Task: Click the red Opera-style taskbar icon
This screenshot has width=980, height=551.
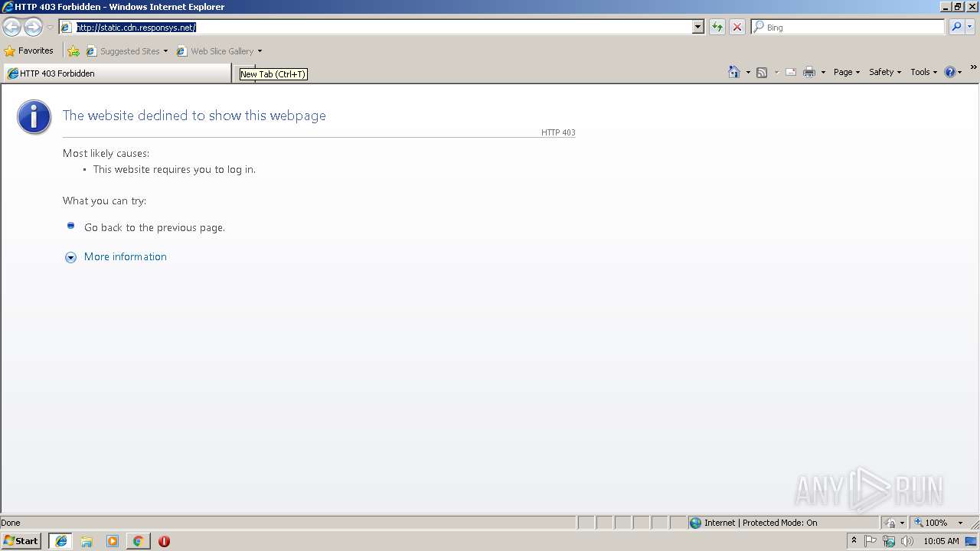Action: (x=164, y=541)
